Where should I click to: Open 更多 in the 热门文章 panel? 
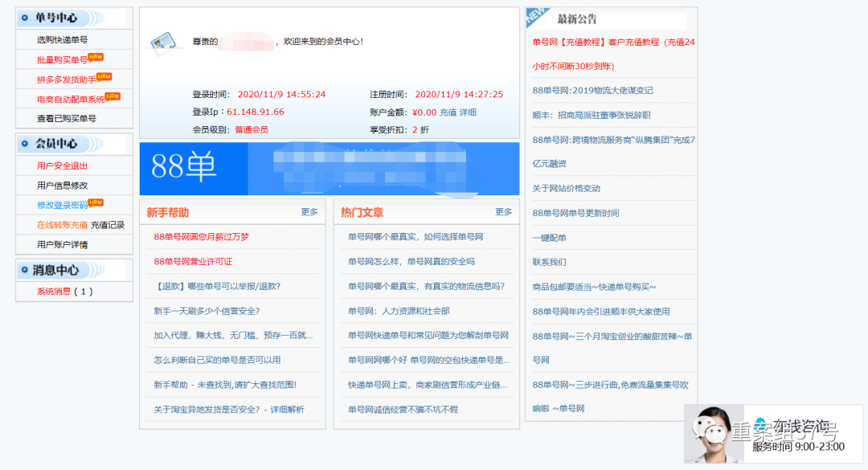[x=503, y=213]
